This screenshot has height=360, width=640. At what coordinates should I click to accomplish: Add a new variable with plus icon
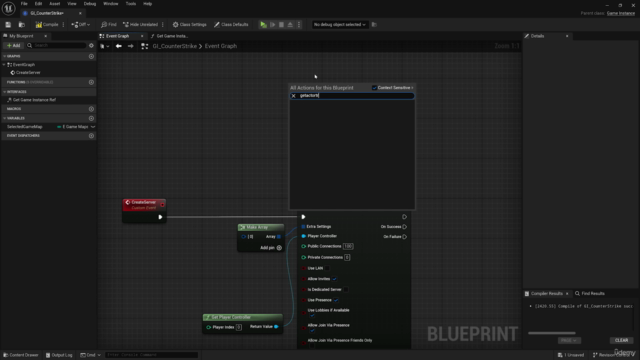point(91,118)
